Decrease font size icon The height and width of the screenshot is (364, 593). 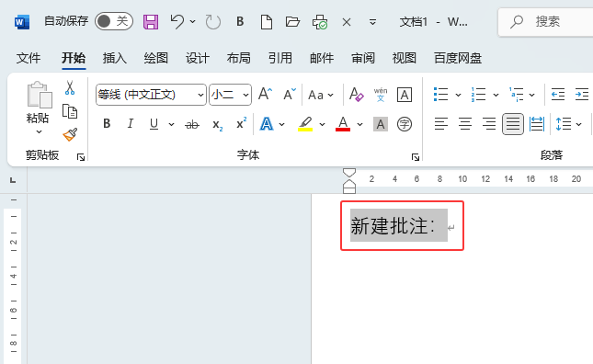coord(290,94)
